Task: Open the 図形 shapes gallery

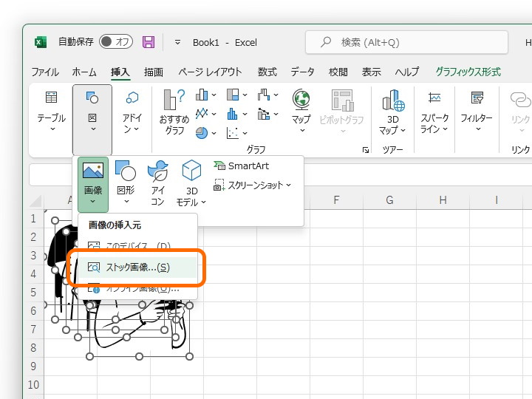Action: (126, 183)
